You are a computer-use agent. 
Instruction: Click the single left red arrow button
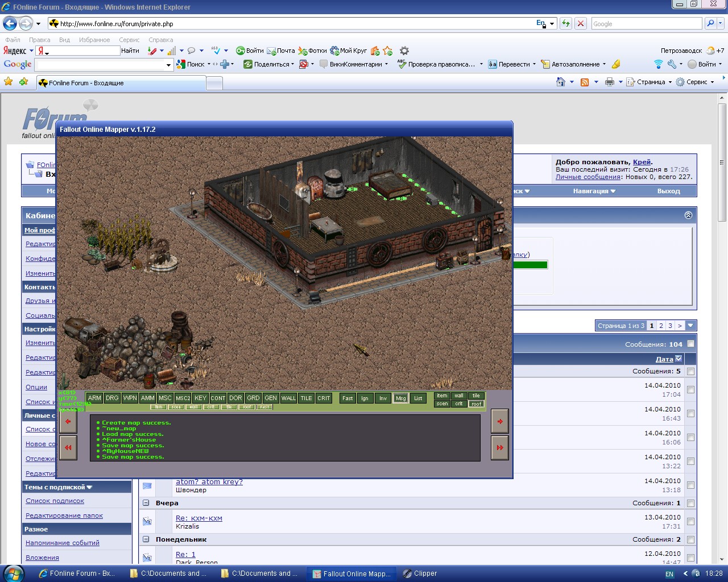68,421
